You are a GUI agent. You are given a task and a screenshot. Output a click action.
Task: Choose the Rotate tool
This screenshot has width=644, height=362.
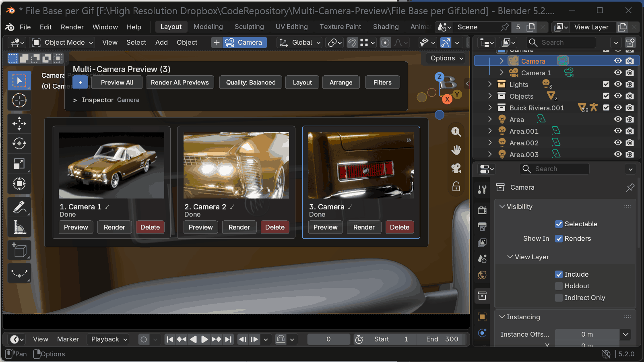pyautogui.click(x=19, y=143)
